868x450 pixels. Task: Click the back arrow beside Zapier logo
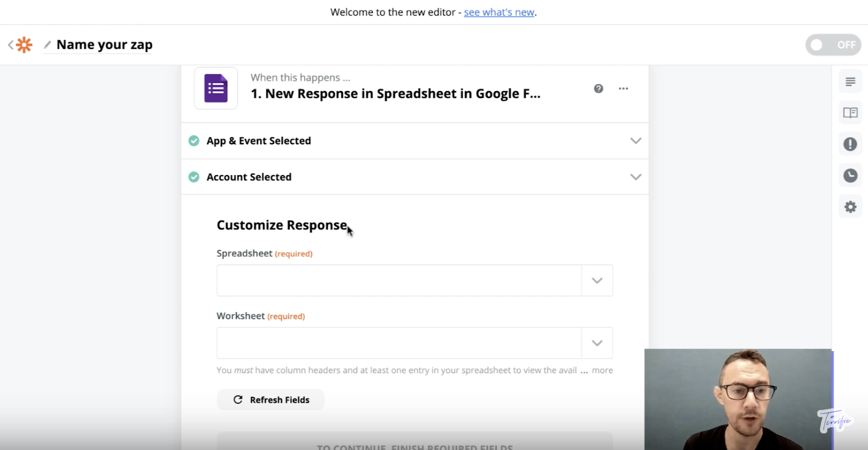10,45
